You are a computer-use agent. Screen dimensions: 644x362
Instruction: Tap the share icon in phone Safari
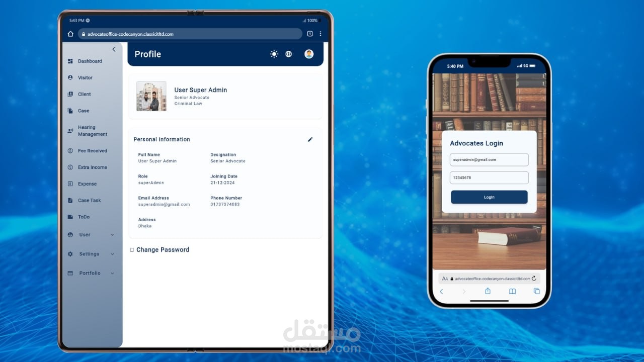pos(488,291)
